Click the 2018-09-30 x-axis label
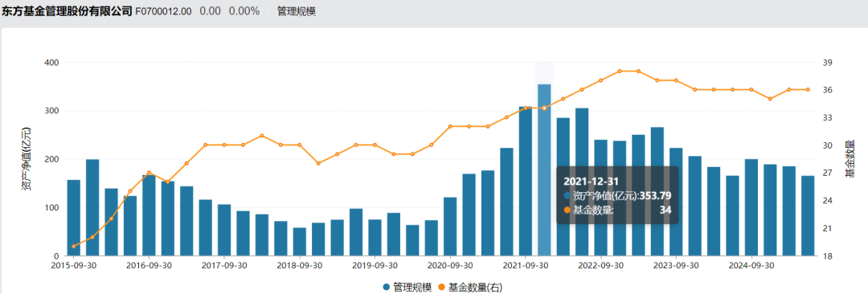This screenshot has width=868, height=294. tap(300, 265)
